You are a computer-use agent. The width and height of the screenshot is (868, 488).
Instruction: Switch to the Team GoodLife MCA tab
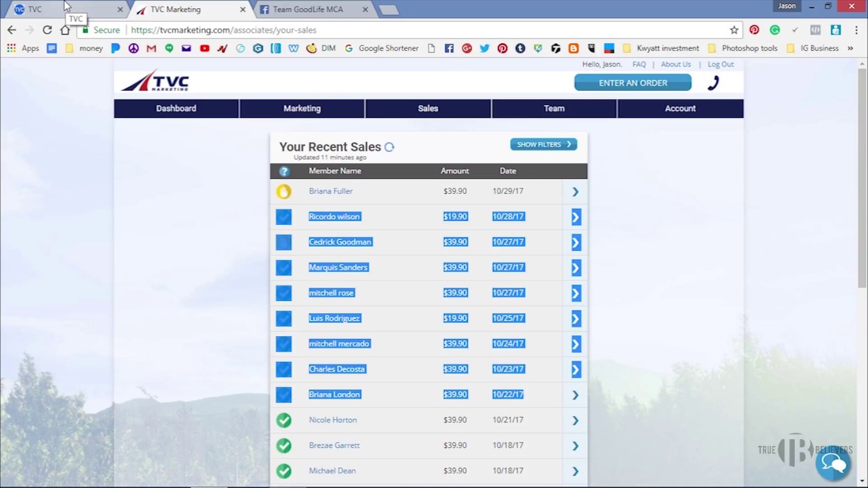[312, 9]
